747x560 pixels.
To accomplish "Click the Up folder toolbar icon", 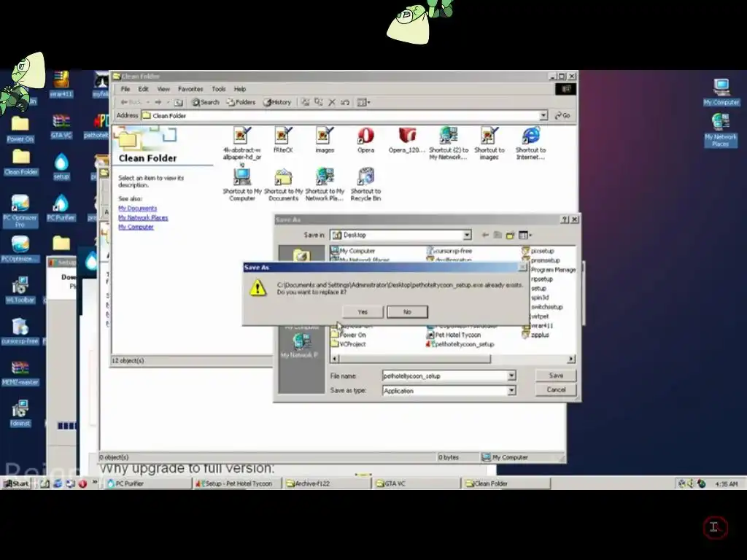I will point(178,102).
